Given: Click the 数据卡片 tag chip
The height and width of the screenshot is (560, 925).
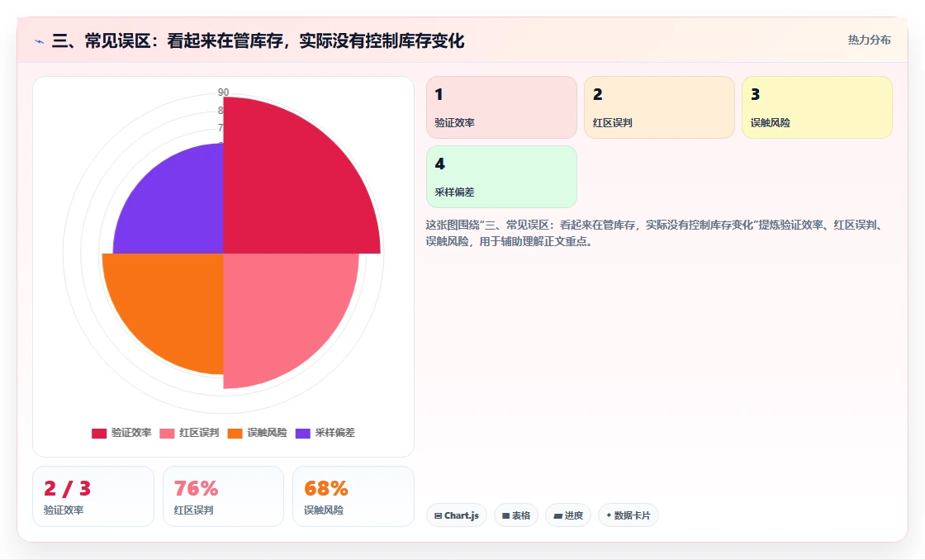Looking at the screenshot, I should point(629,515).
